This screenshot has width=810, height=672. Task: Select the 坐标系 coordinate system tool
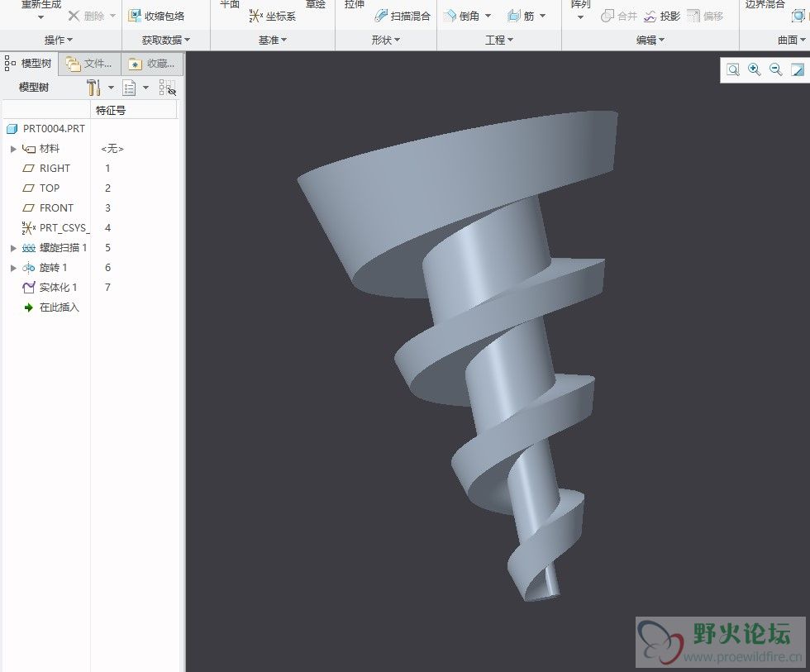272,16
